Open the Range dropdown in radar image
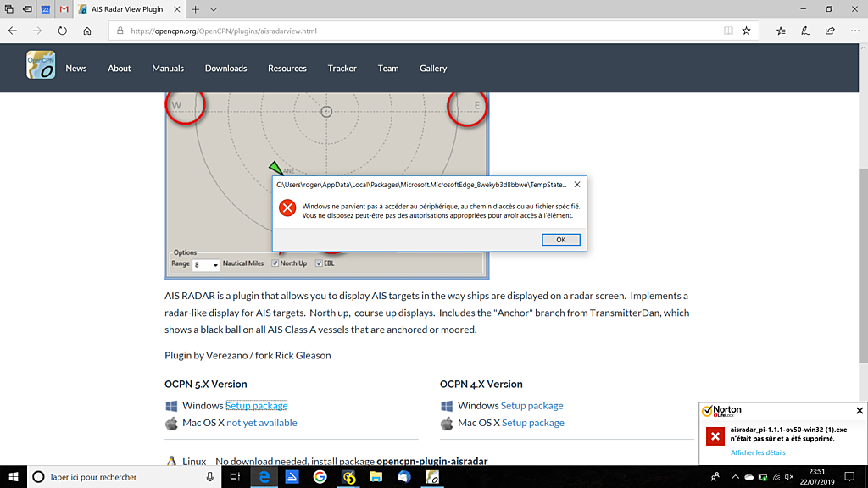868x488 pixels. pos(206,265)
